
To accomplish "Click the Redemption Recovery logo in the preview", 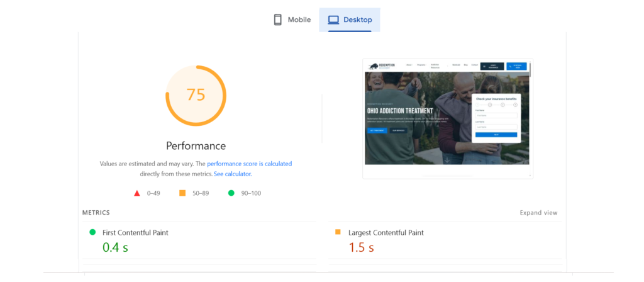I will 383,65.
